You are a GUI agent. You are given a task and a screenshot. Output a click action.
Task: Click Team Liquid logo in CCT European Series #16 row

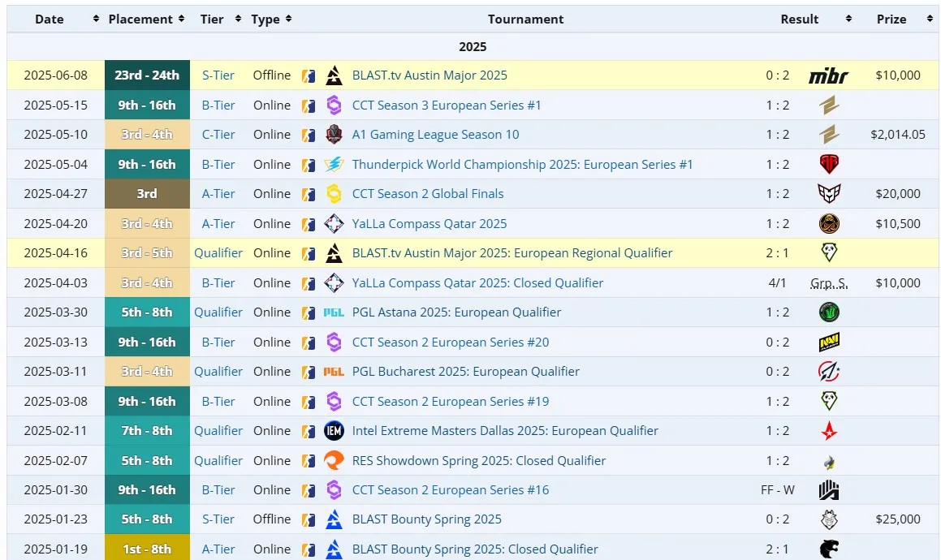(x=829, y=489)
